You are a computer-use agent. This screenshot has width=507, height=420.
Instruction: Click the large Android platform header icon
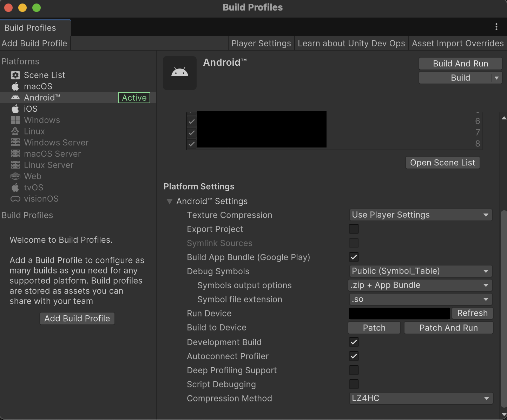[180, 73]
